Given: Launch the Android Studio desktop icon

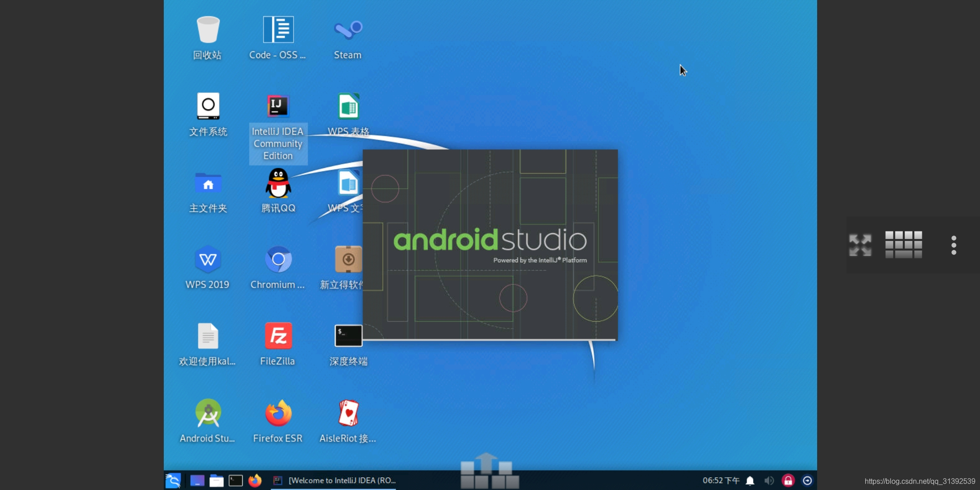Looking at the screenshot, I should tap(208, 413).
